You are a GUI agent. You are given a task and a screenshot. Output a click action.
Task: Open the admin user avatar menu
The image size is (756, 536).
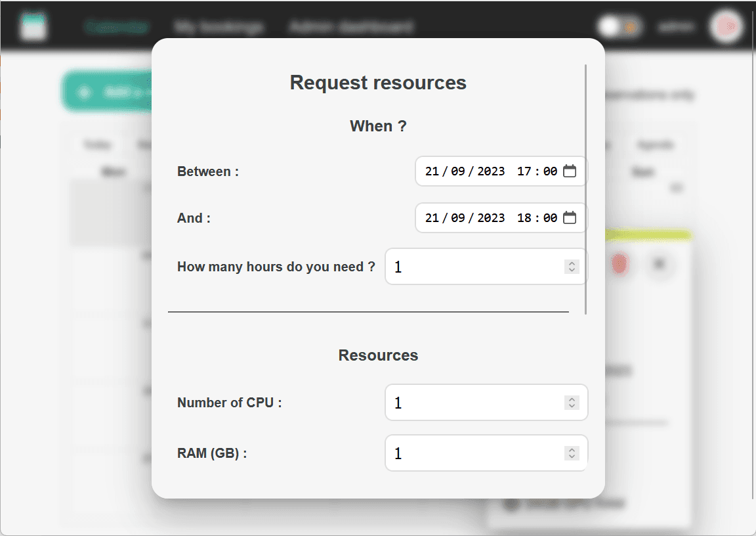[x=726, y=27]
